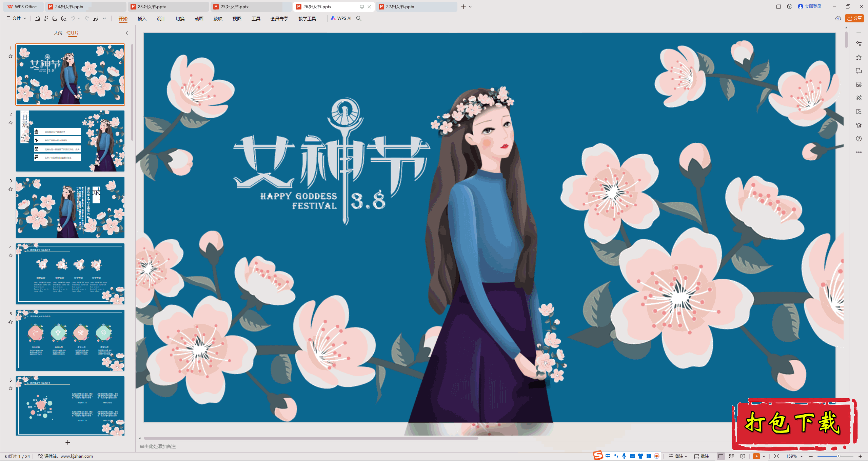Click the 立即登录 login link
The image size is (868, 461).
(809, 6)
